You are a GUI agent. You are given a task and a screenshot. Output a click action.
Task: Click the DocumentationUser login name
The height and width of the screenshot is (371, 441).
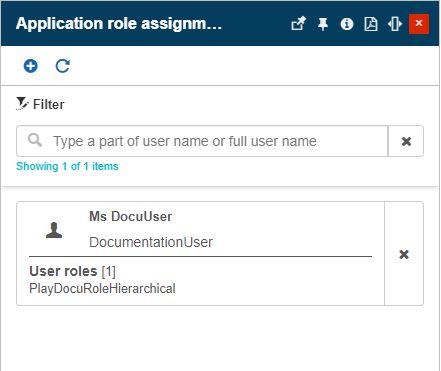coord(151,242)
